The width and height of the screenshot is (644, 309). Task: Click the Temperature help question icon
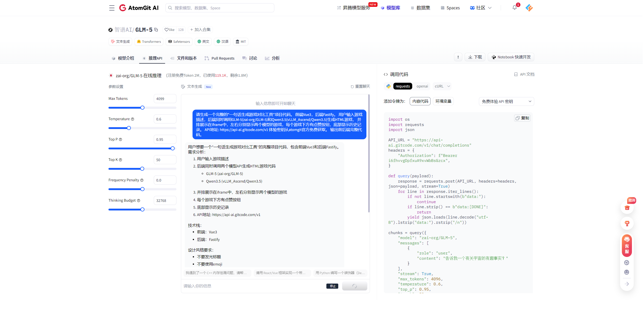(133, 119)
